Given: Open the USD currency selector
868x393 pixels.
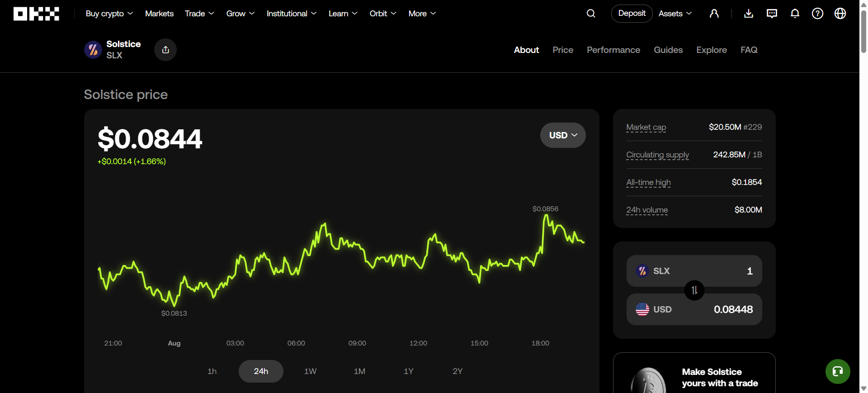Looking at the screenshot, I should coord(563,135).
